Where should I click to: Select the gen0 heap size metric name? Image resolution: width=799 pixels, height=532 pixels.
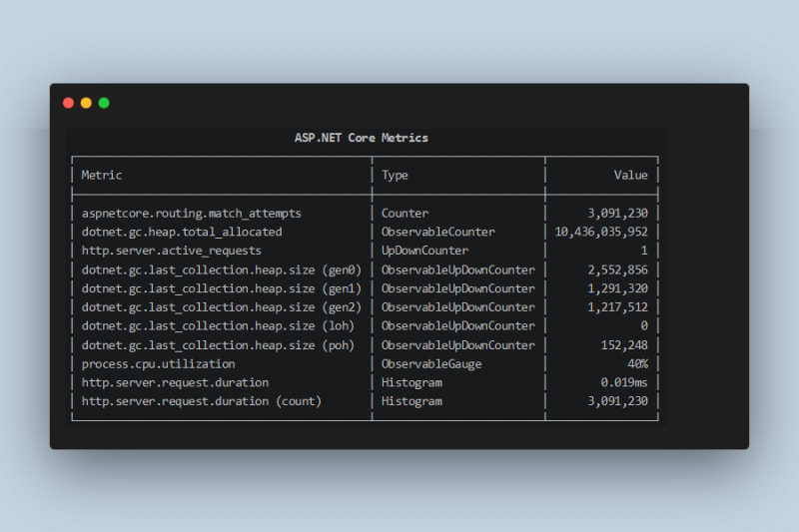221,269
